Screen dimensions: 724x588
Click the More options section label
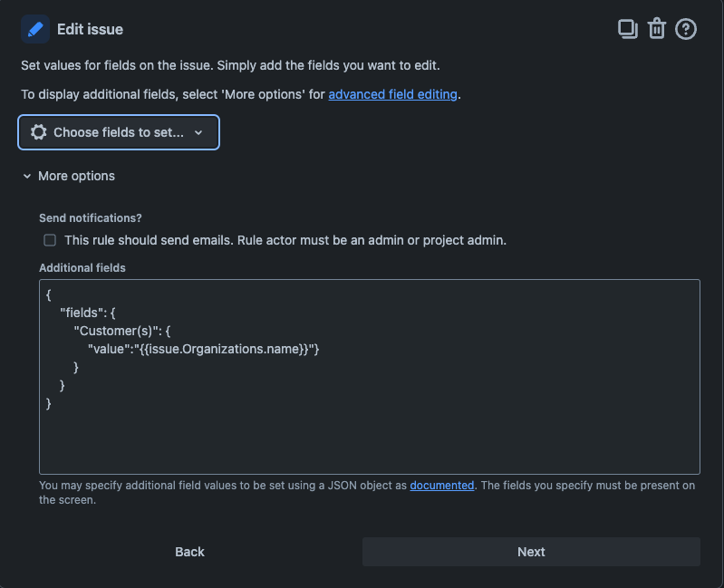[x=76, y=176]
